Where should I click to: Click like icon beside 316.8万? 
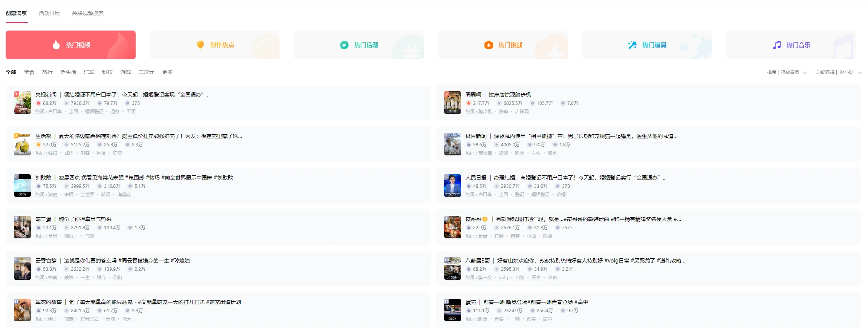99,186
